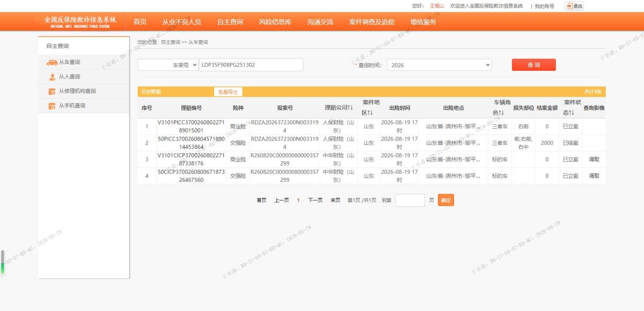Click settlement amount 2000
The width and height of the screenshot is (644, 311).
click(547, 143)
